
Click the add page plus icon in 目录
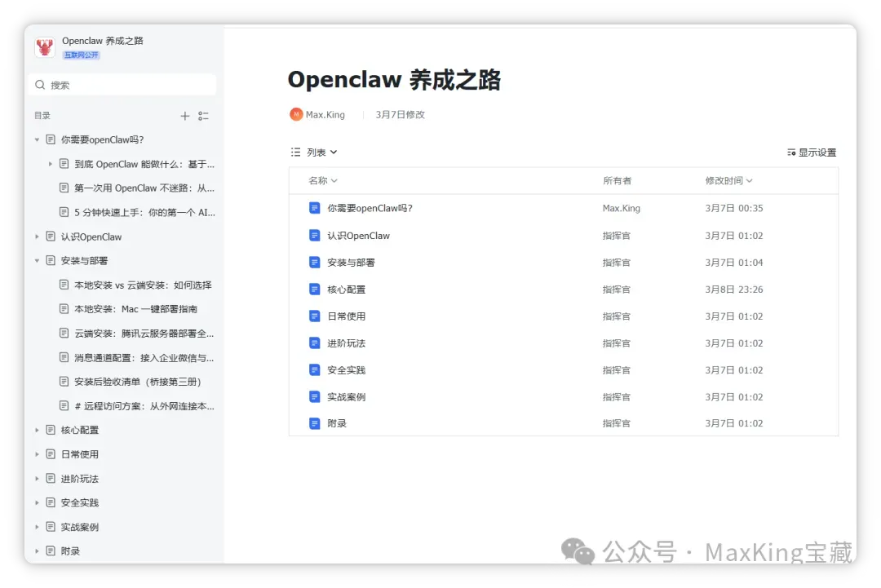point(185,116)
